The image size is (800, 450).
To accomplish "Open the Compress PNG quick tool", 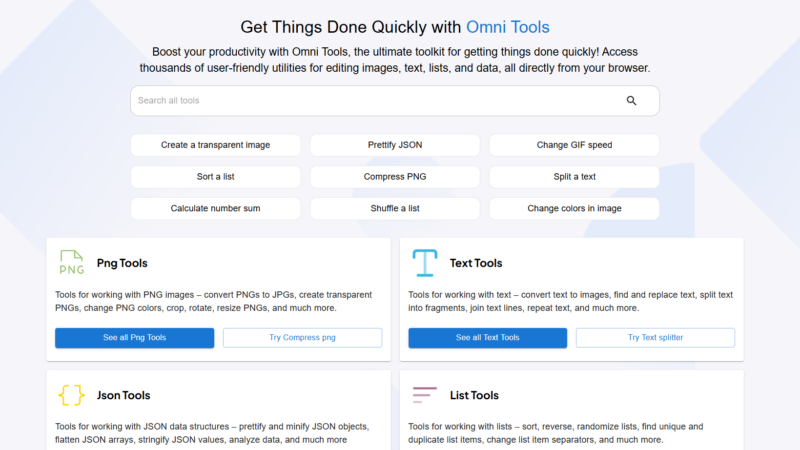I will (395, 177).
